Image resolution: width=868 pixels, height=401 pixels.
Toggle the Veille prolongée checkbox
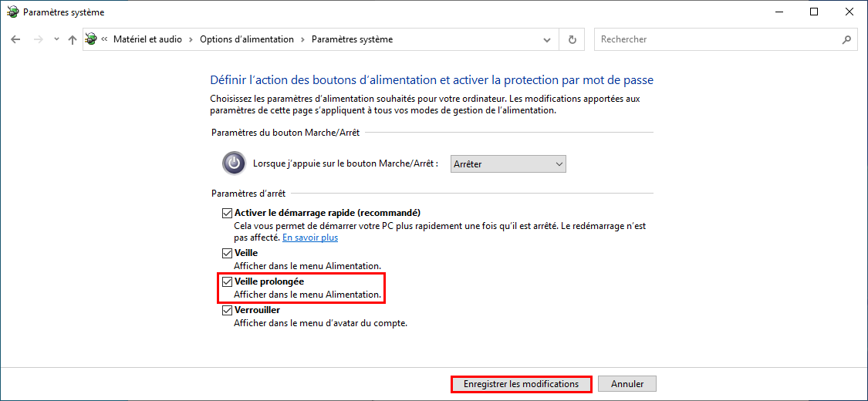(226, 282)
